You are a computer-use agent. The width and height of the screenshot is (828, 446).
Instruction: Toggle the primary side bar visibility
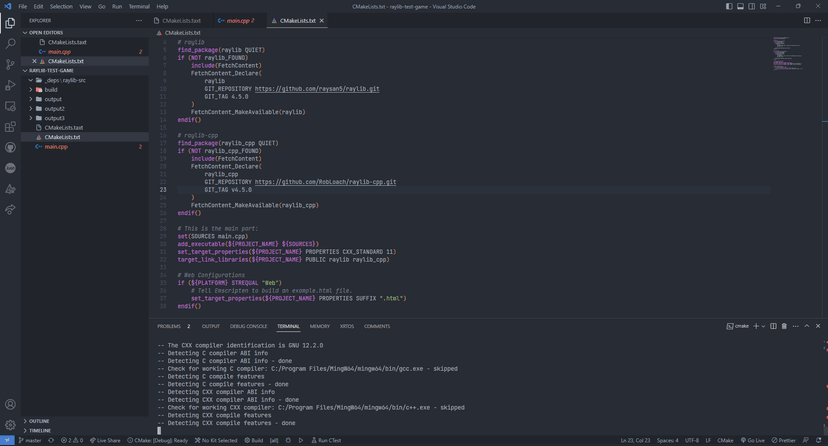[729, 6]
